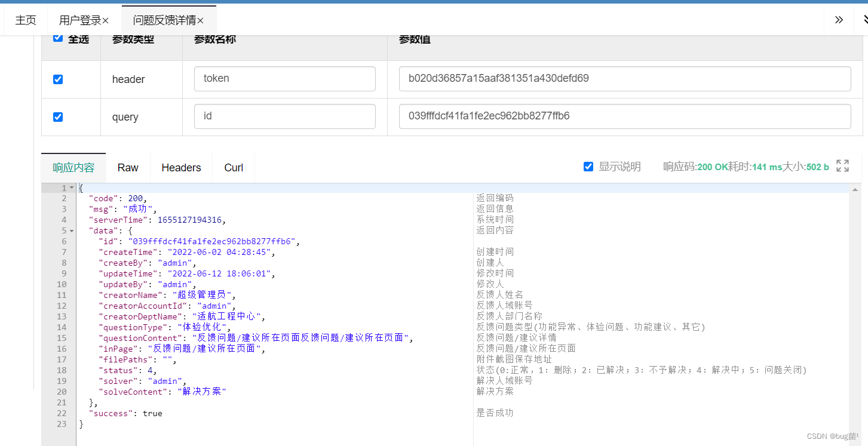Screen dimensions: 868x446
Task: Select the 问题反馈详情 tab
Action: tap(164, 20)
